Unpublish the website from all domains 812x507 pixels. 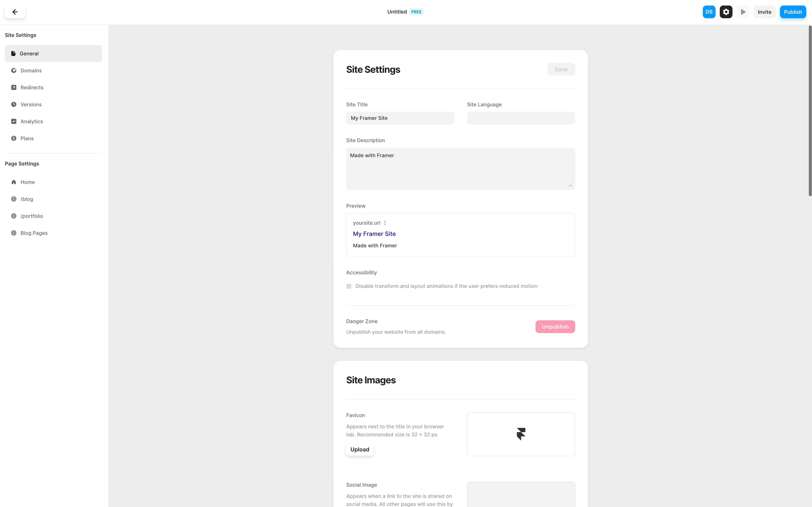click(555, 326)
